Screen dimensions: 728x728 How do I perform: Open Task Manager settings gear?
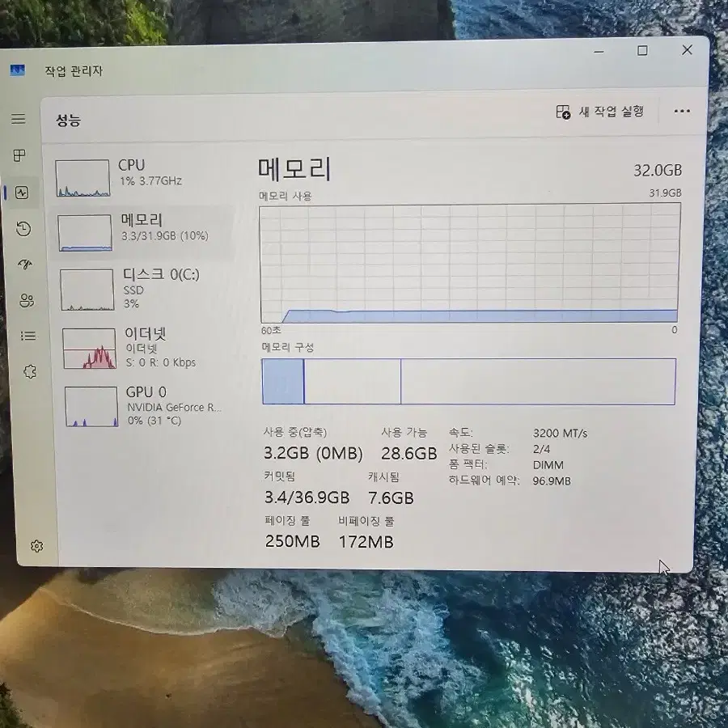click(x=36, y=546)
